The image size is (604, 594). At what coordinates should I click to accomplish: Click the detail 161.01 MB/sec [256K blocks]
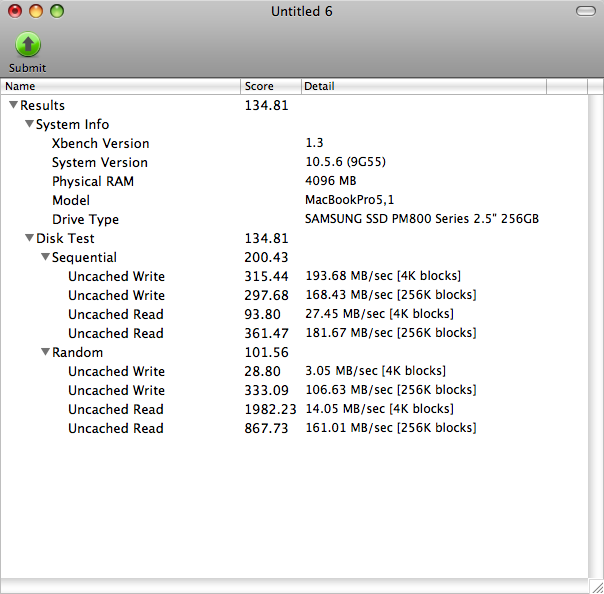click(391, 428)
